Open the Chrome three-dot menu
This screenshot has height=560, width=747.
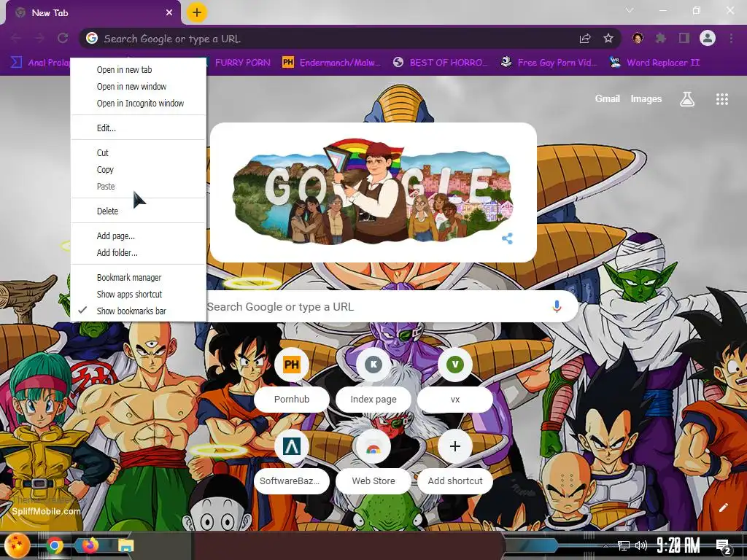[731, 38]
